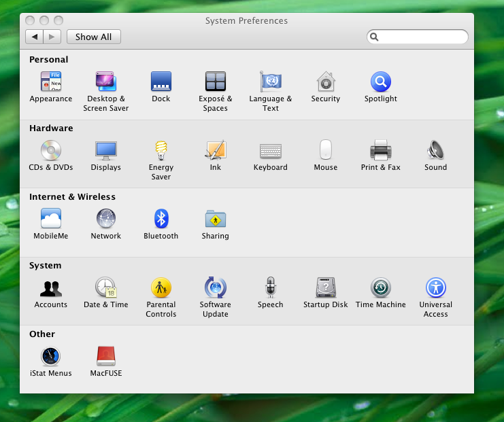Screen dimensions: 504x422
Task: Click the Show All button
Action: (x=94, y=37)
